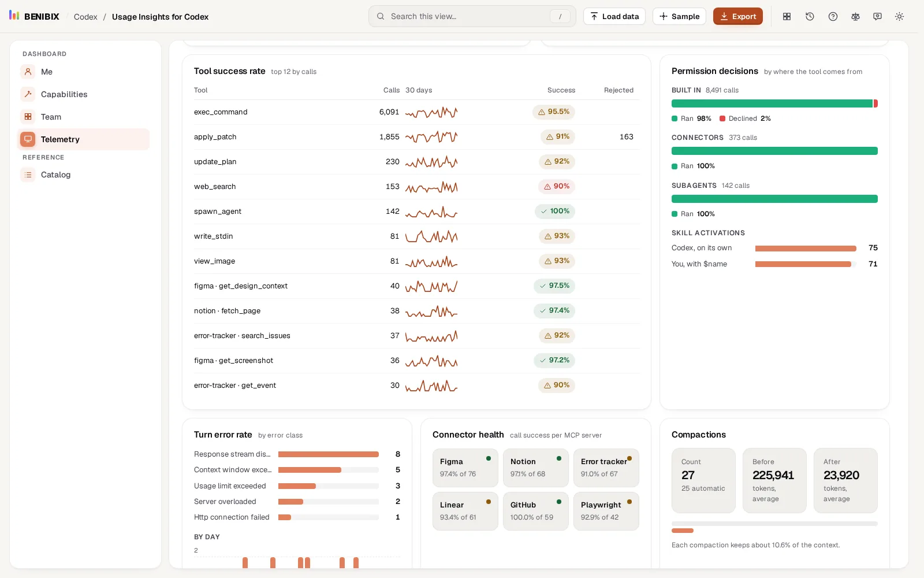Click the Team grid icon in sidebar
The height and width of the screenshot is (578, 924).
pyautogui.click(x=28, y=117)
